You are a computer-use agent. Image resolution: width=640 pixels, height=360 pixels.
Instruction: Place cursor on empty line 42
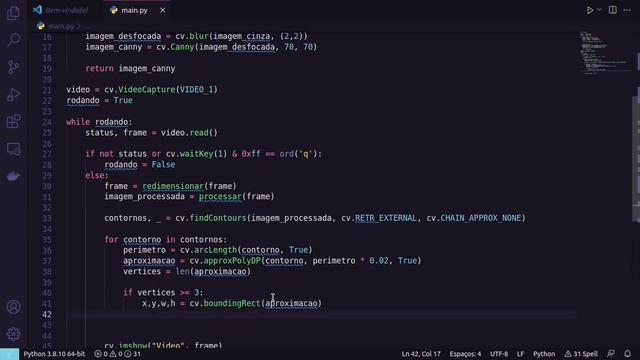pyautogui.click(x=322, y=314)
